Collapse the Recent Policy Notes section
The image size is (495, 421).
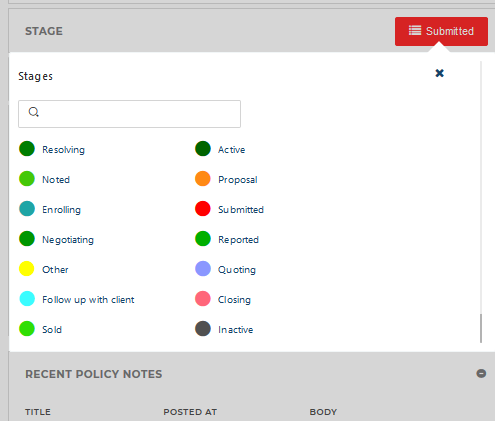(x=481, y=373)
